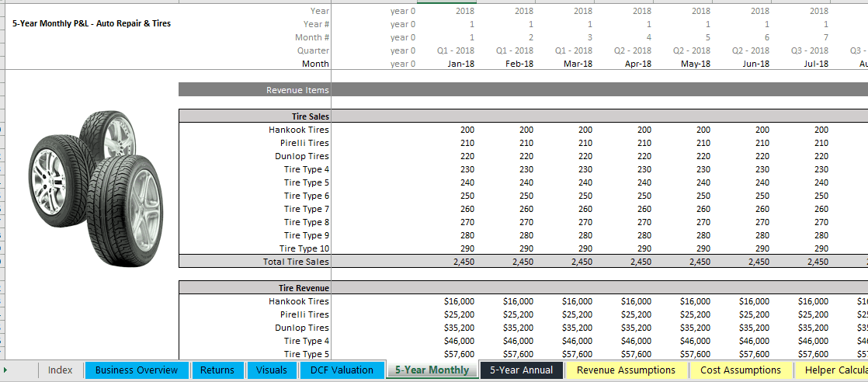Click the 'Q2 - 2018' cell above Apr-18
Viewport: 868px width, 382px height.
(x=633, y=50)
